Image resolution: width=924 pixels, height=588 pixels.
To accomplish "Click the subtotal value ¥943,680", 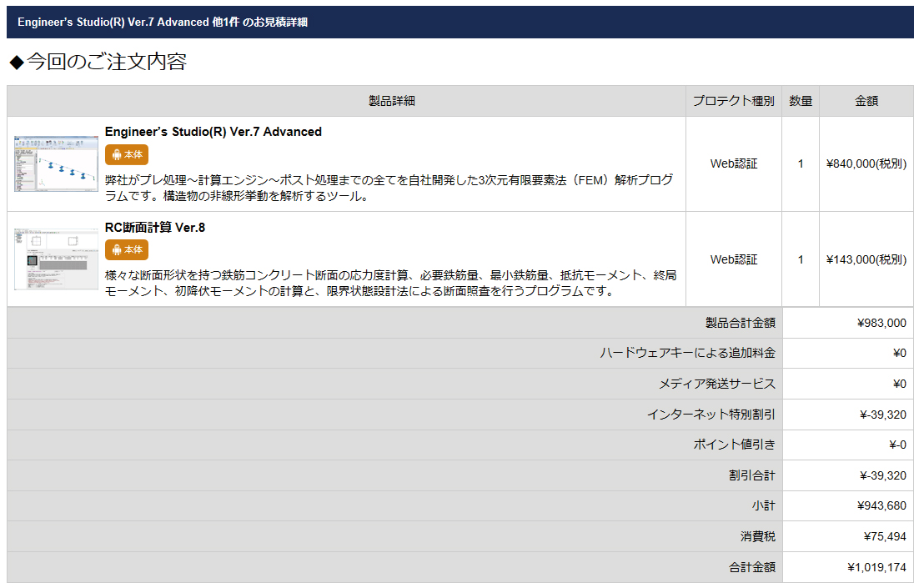I will [881, 505].
